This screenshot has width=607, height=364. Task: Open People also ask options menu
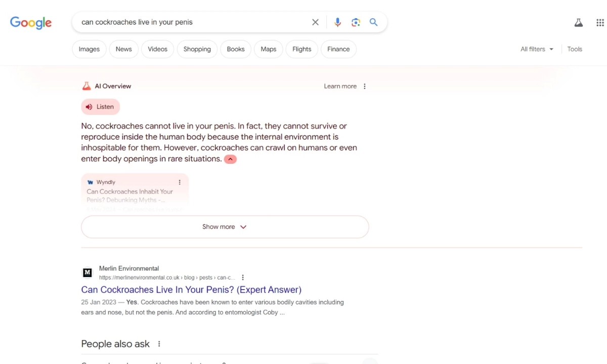pos(159,344)
